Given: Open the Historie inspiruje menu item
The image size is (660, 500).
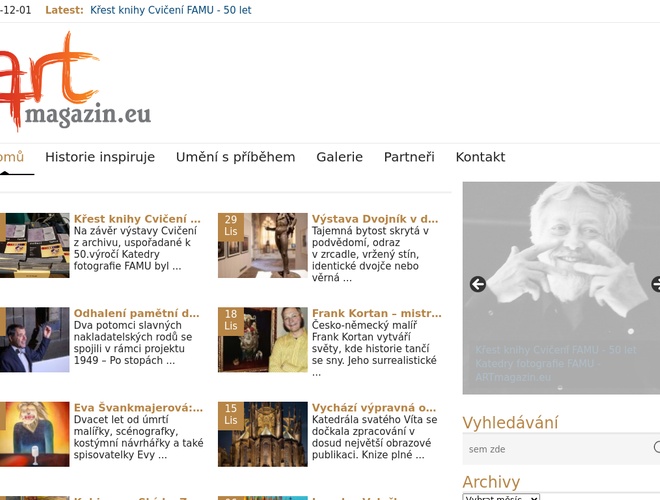Looking at the screenshot, I should pyautogui.click(x=100, y=157).
